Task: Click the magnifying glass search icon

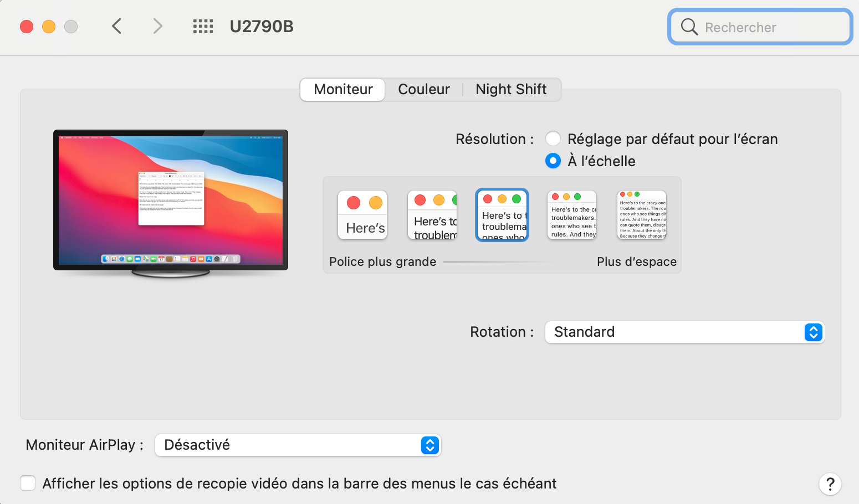Action: click(x=689, y=27)
